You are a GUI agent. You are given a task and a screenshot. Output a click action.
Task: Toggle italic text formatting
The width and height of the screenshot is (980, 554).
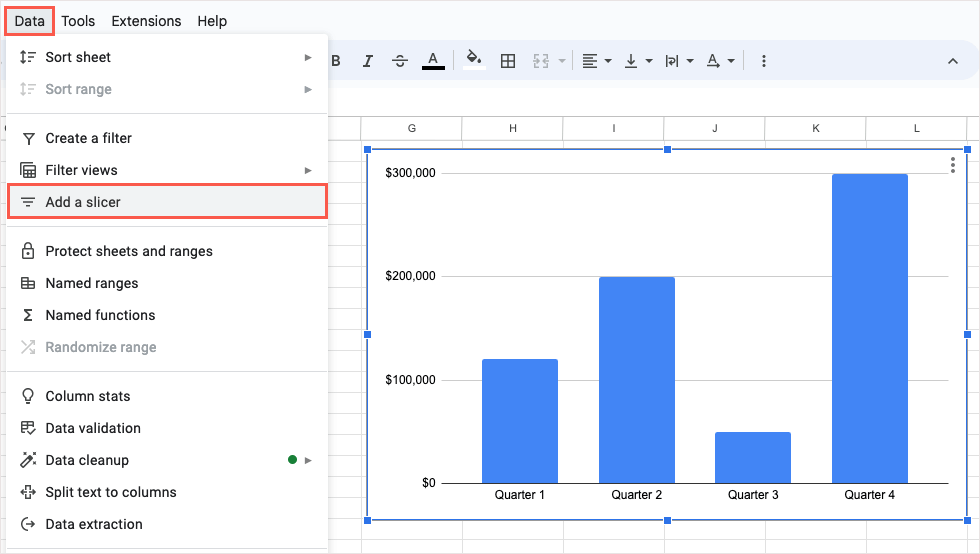[368, 61]
